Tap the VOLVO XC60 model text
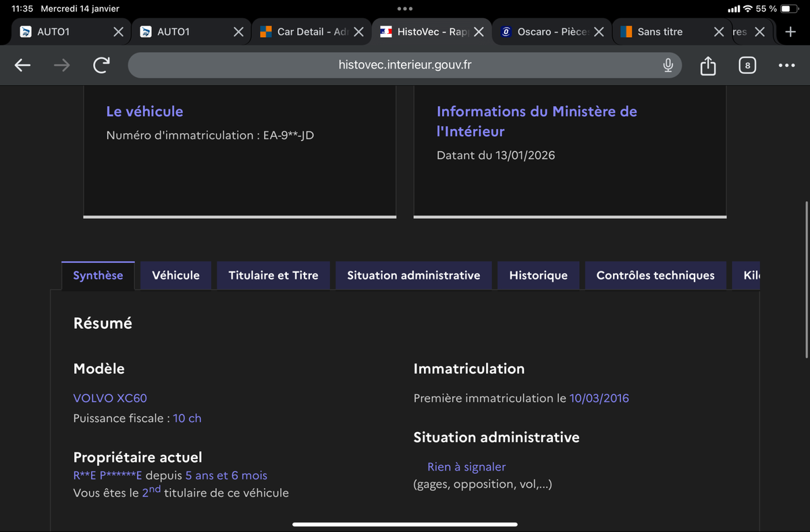The height and width of the screenshot is (532, 810). coord(110,398)
